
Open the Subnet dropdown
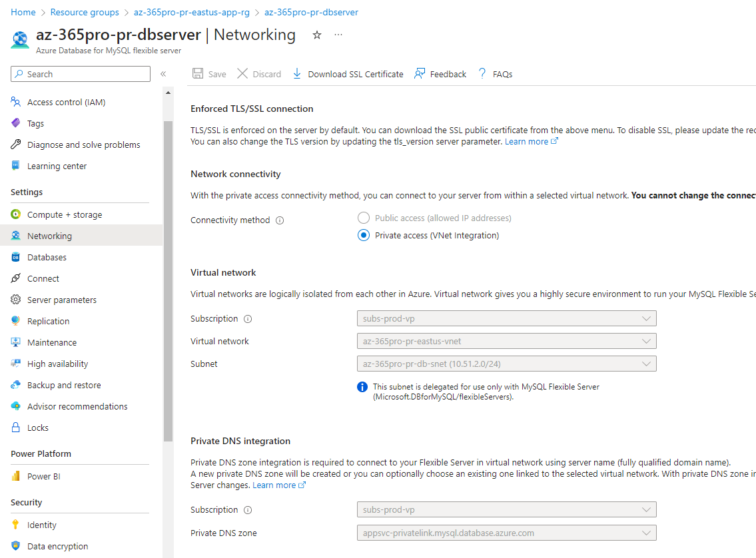click(507, 364)
